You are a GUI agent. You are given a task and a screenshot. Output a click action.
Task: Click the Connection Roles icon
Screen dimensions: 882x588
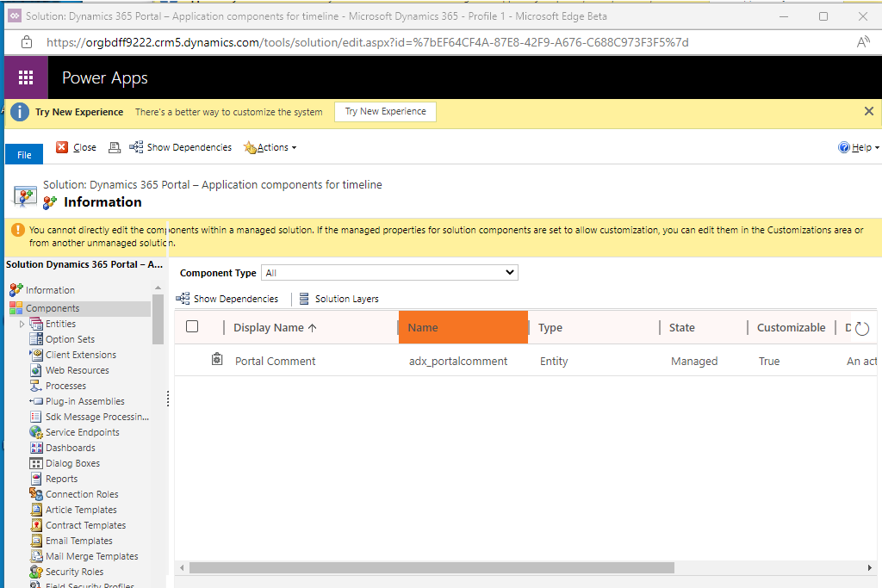tap(36, 494)
